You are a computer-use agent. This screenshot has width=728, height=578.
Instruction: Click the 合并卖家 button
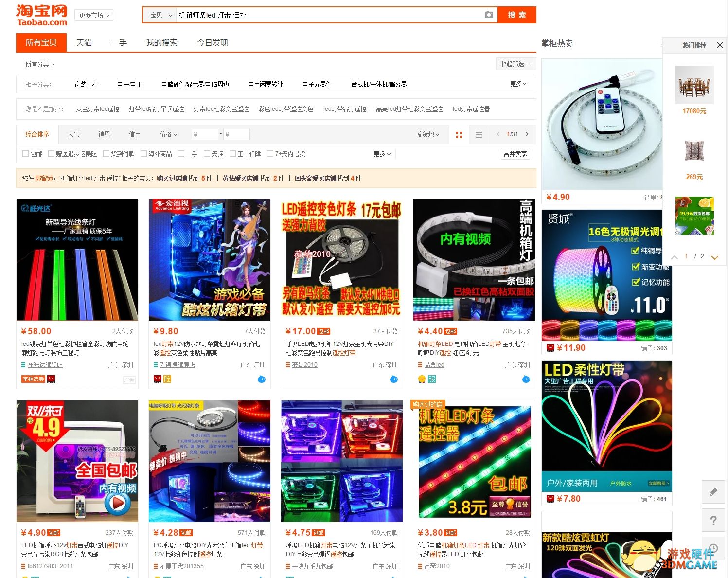(515, 154)
